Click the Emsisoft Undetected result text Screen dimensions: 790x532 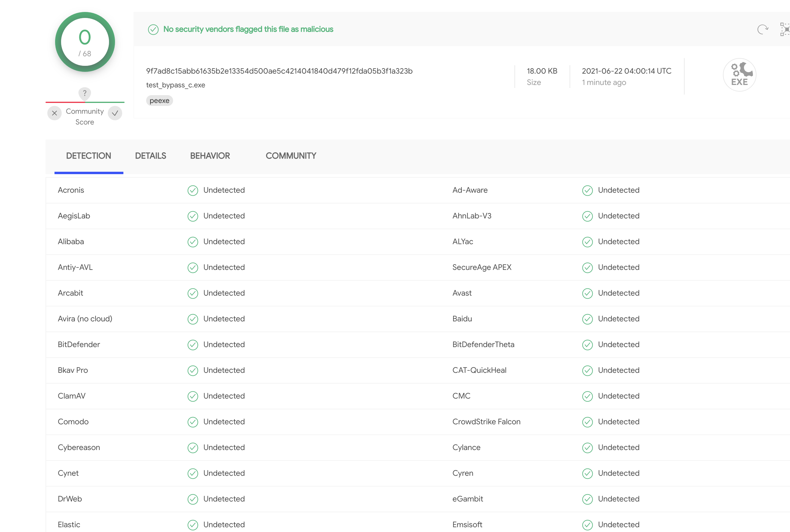pyautogui.click(x=619, y=525)
